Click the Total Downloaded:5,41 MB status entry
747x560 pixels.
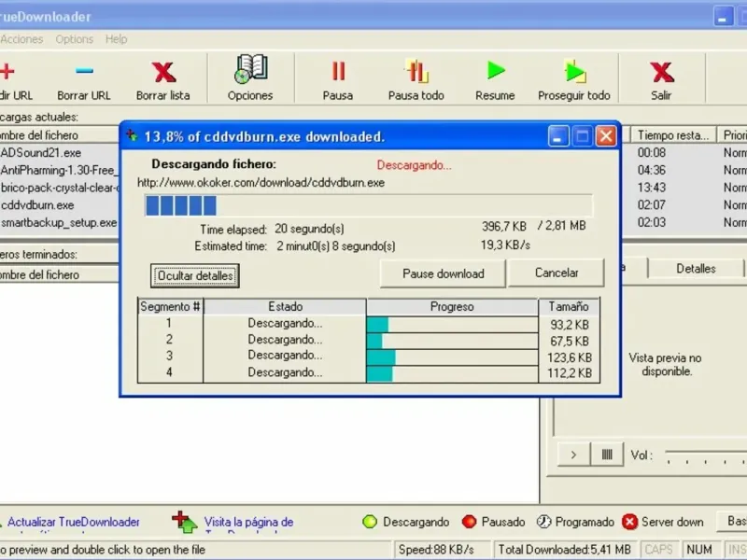[x=565, y=550]
